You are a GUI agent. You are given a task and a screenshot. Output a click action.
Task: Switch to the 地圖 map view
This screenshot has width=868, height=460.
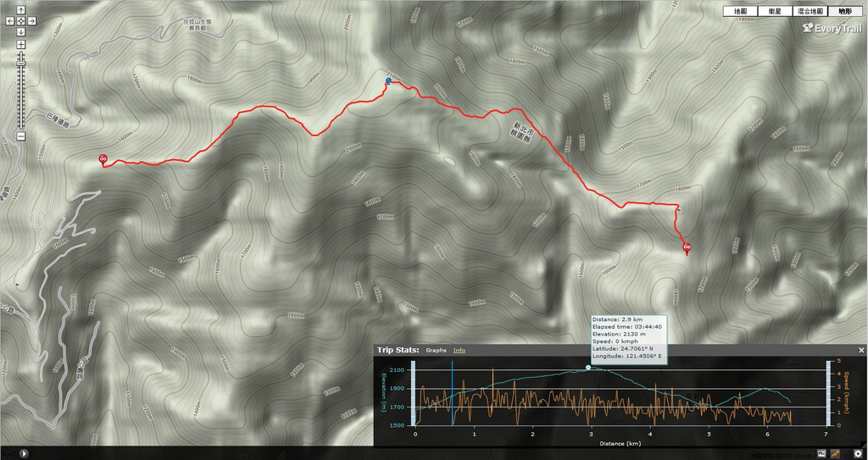pyautogui.click(x=740, y=11)
